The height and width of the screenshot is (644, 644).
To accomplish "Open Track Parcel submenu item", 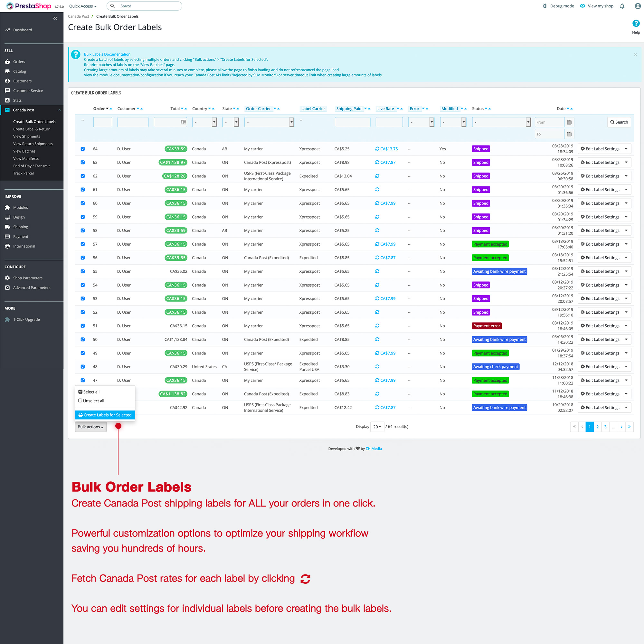I will pos(23,173).
